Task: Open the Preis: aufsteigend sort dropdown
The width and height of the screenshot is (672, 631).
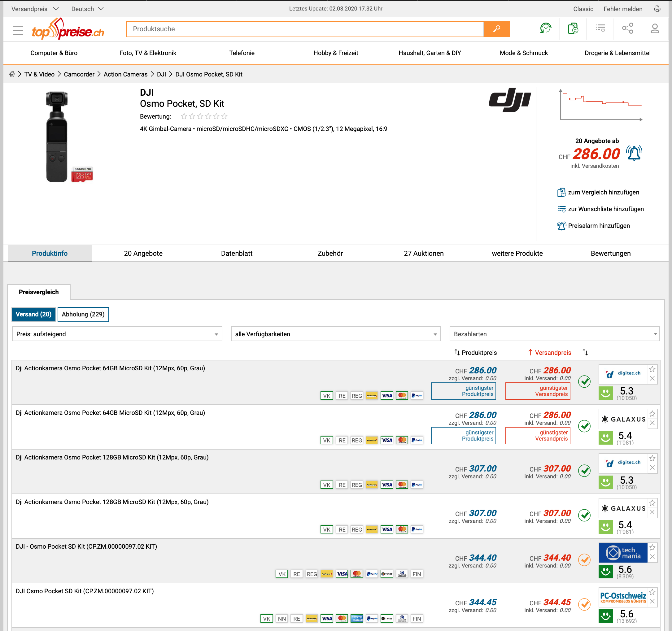Action: pos(117,334)
